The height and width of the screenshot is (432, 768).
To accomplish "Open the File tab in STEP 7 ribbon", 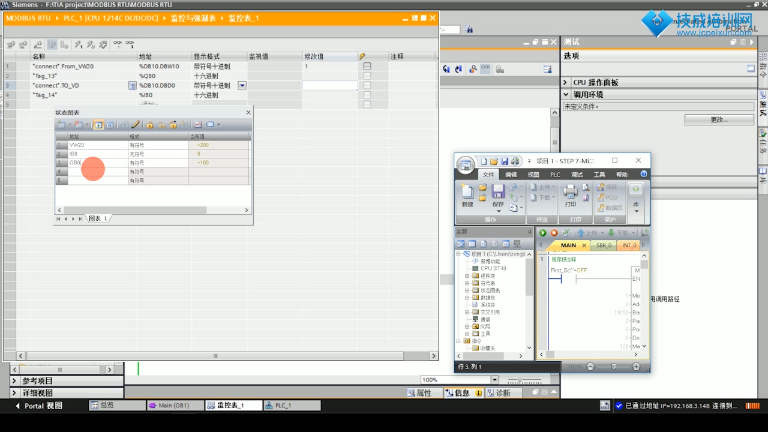I will tap(488, 174).
